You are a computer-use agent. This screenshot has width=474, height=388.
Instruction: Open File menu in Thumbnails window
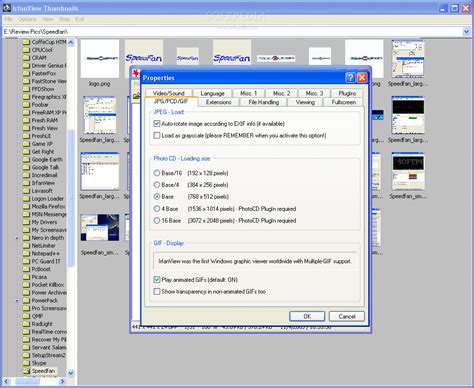point(8,19)
